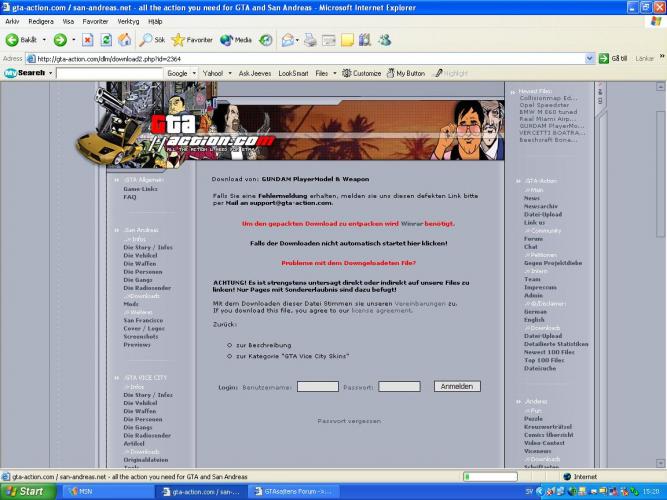Refresh the page with the Refresh icon
Viewport: 667px width, 500px height.
click(x=106, y=40)
